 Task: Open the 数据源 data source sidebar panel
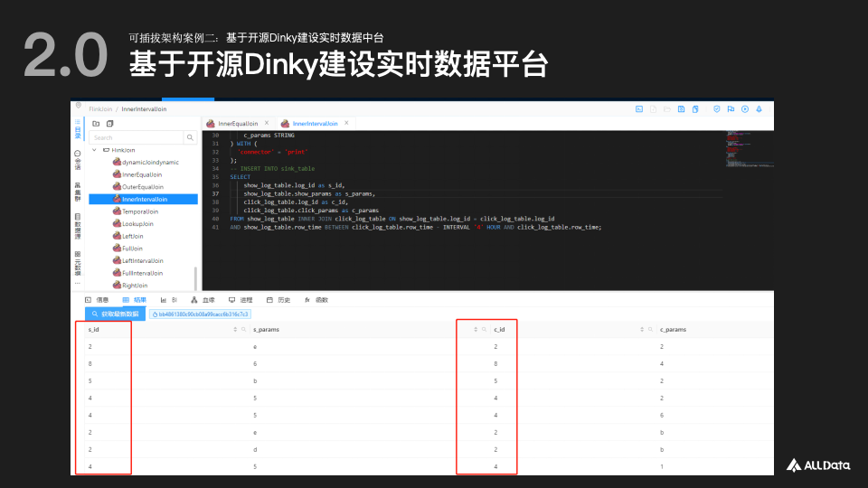78,226
